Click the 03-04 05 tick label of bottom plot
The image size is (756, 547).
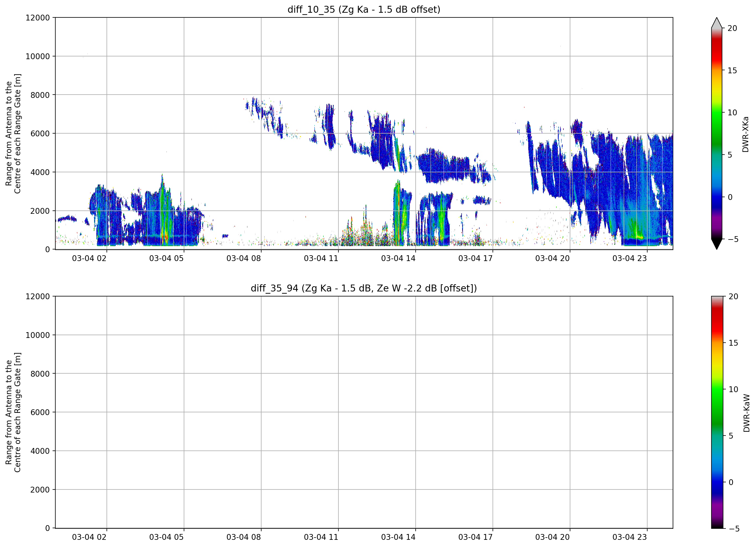[166, 537]
